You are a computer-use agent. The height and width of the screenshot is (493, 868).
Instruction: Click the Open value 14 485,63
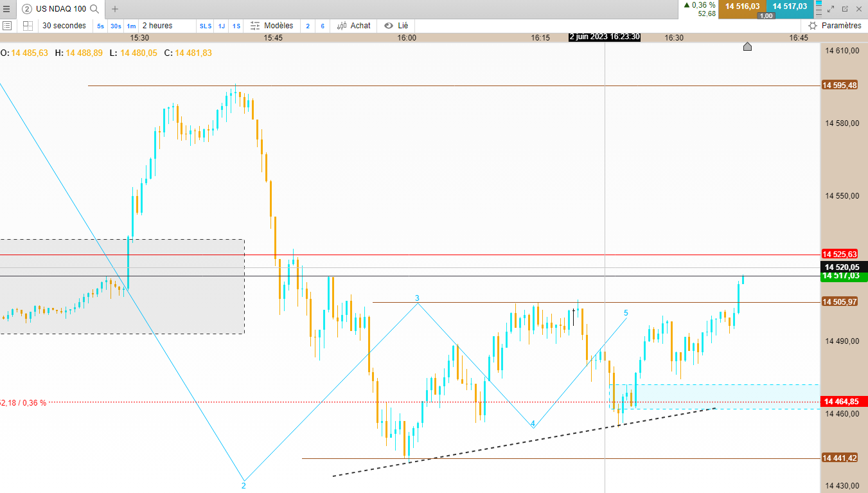(x=30, y=53)
